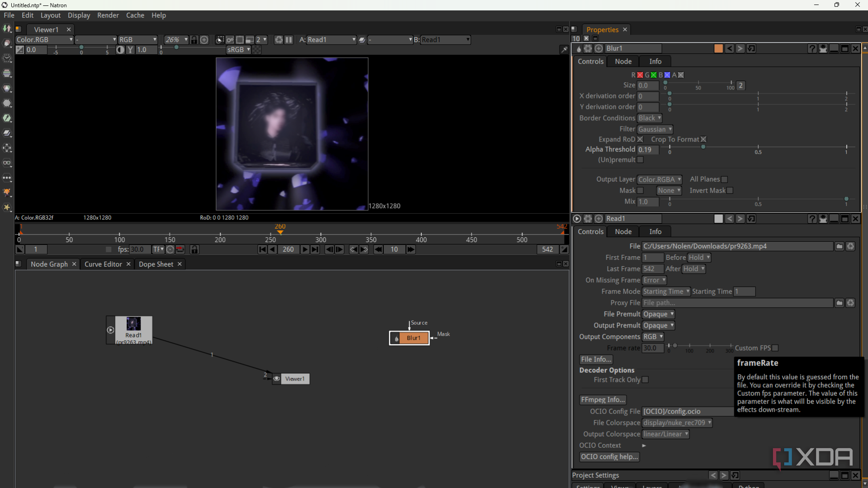Open the Output Layer Color.RGBA dropdown
This screenshot has height=488, width=868.
click(x=660, y=179)
